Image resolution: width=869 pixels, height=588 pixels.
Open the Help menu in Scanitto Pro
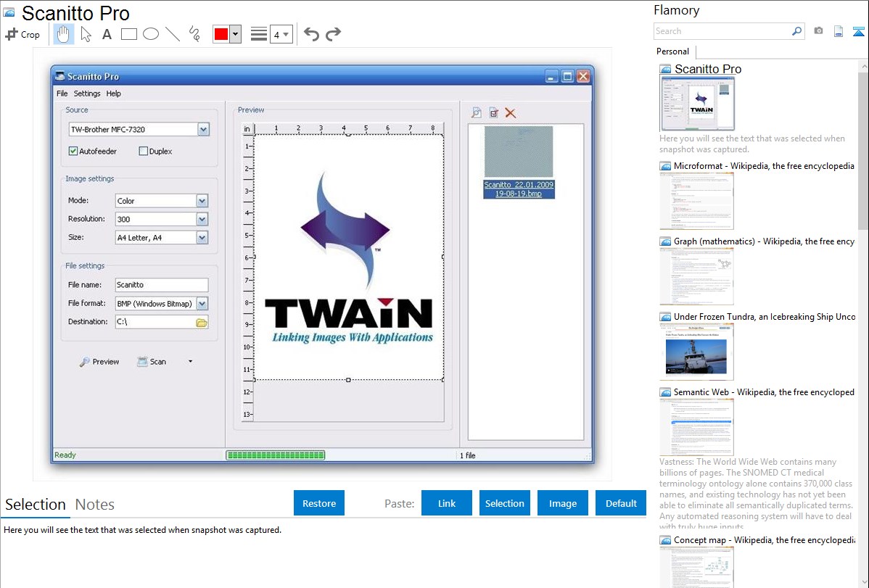coord(114,93)
